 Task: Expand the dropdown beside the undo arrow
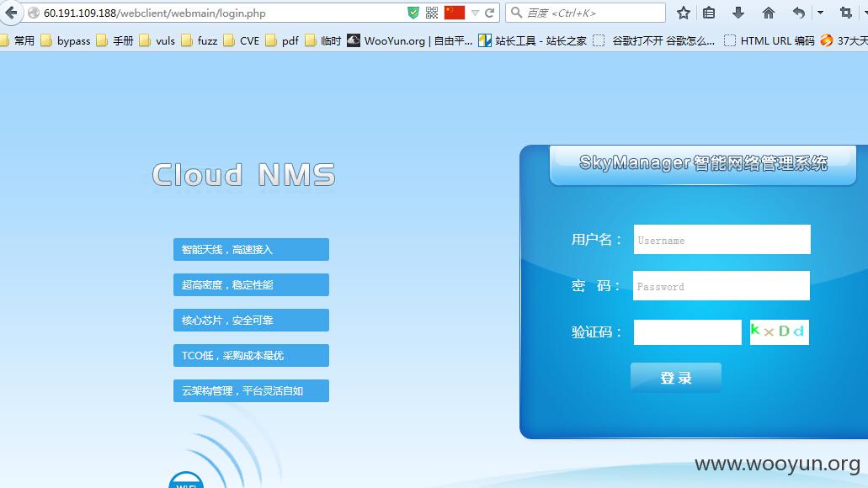(820, 13)
